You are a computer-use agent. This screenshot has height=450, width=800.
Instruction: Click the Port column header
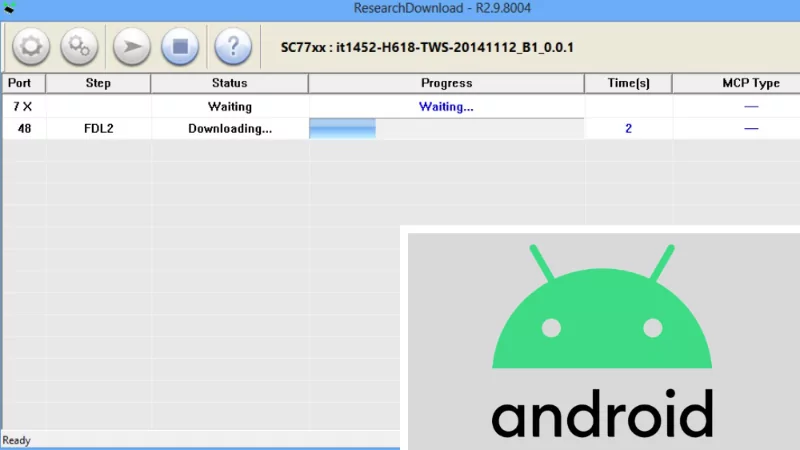coord(23,83)
